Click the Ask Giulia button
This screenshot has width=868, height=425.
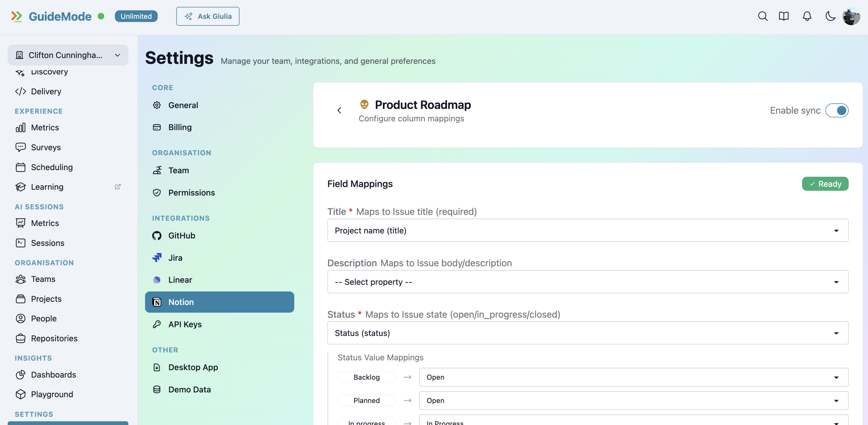[207, 16]
